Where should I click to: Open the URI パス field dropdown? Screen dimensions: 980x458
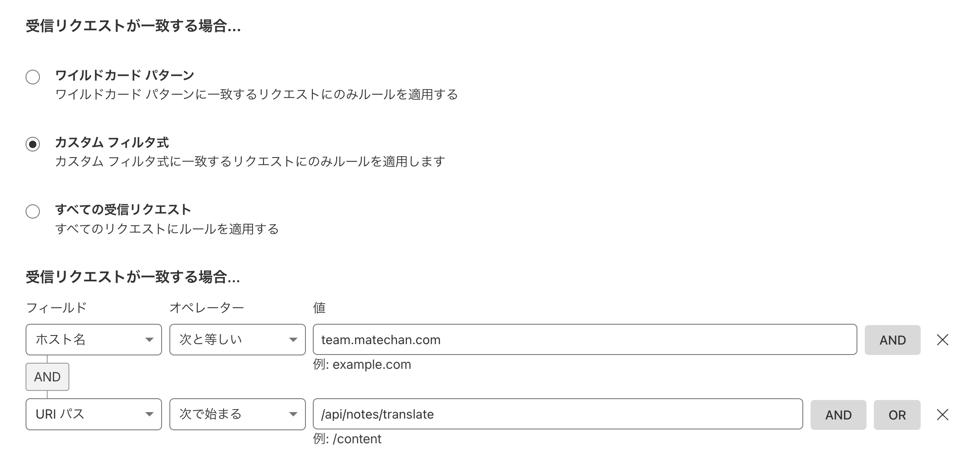93,414
